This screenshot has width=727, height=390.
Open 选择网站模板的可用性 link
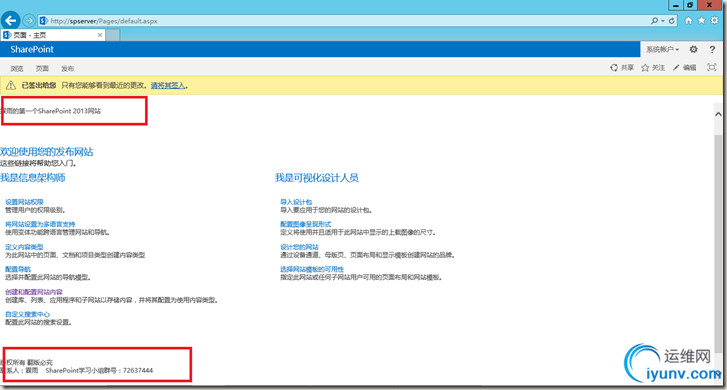click(312, 269)
